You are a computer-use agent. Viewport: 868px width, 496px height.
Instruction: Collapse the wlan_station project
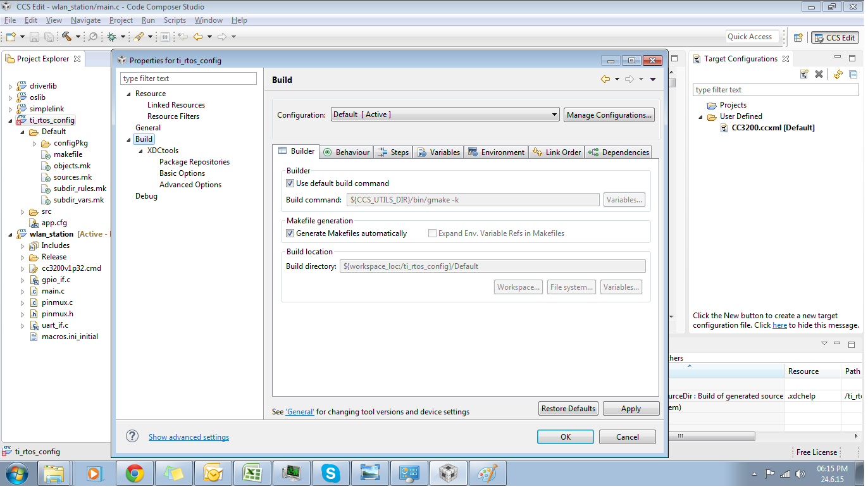10,234
